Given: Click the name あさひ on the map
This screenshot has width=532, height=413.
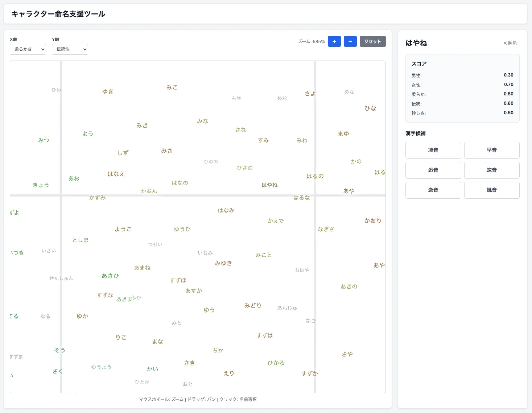Looking at the screenshot, I should pyautogui.click(x=110, y=276).
